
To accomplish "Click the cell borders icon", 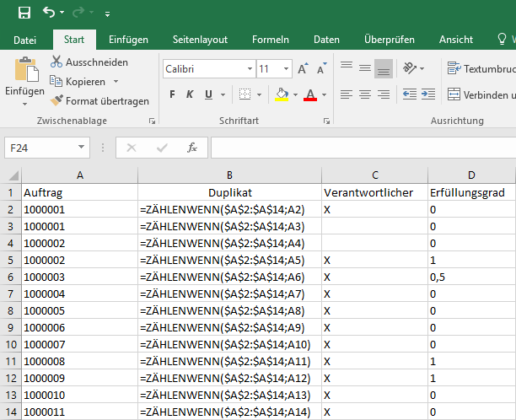I will coord(245,94).
